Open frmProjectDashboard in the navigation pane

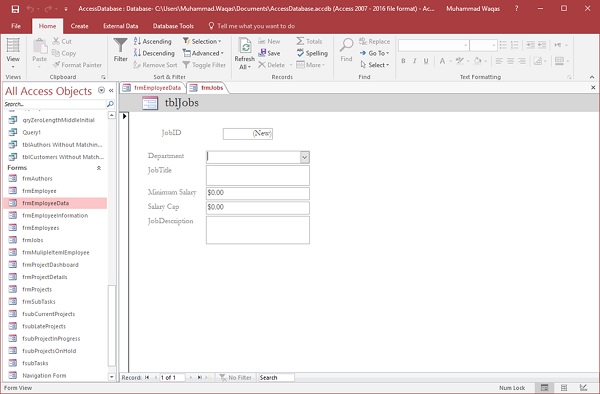tap(50, 265)
